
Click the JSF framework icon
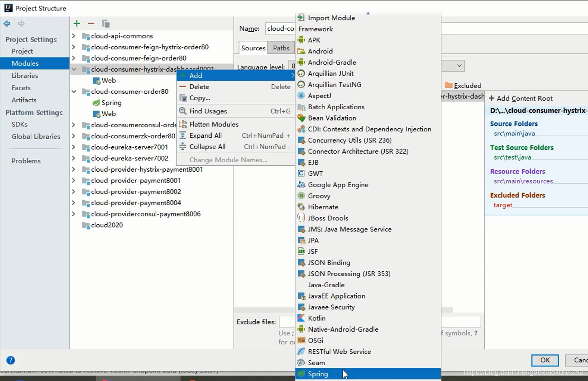point(301,251)
